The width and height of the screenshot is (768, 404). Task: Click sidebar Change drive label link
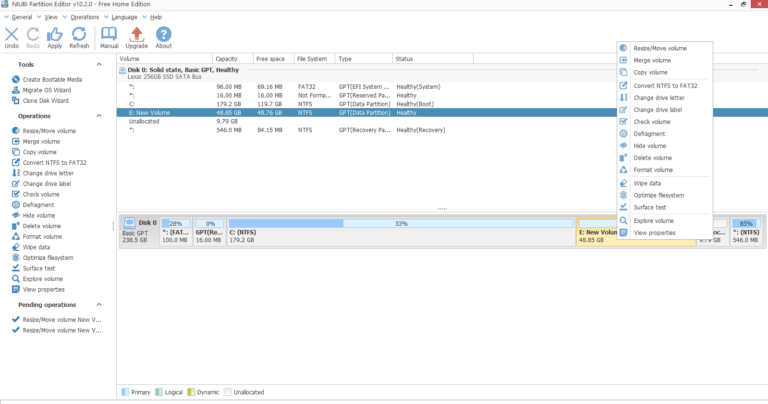(x=47, y=184)
